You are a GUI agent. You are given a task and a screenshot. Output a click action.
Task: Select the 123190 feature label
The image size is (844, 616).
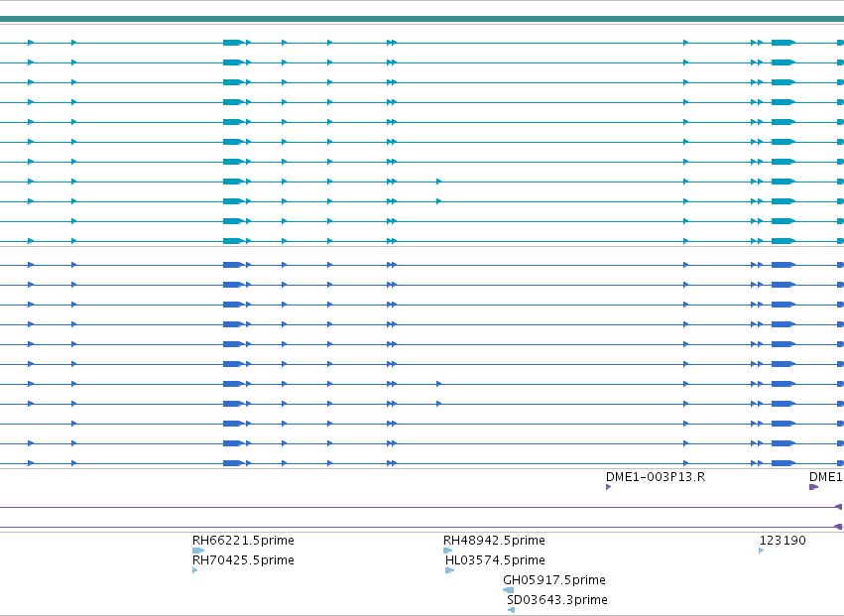pos(783,540)
